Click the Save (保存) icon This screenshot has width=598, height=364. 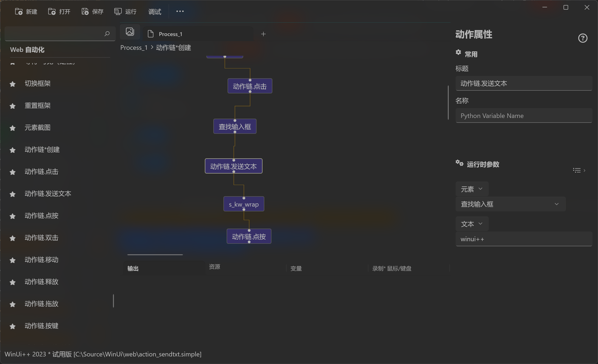pos(85,11)
